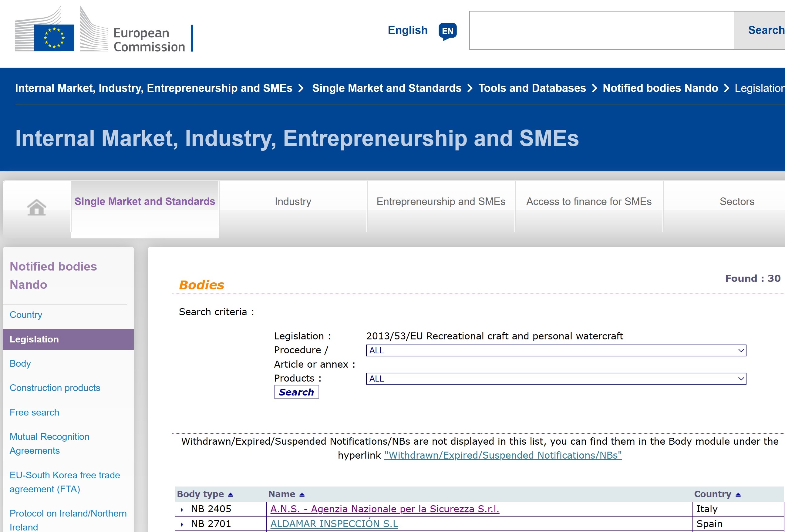This screenshot has width=785, height=532.
Task: Open A.N.S. Agenzia Nazionale per la Sicurezza link
Action: coord(385,509)
